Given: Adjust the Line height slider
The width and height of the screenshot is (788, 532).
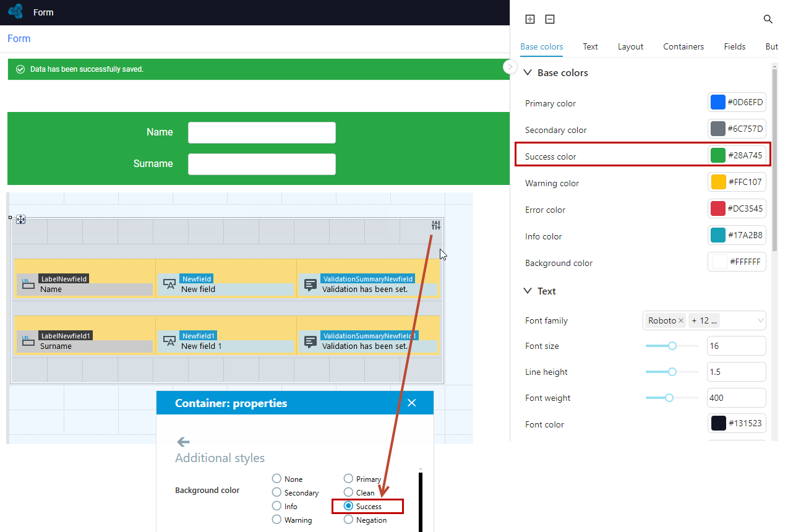Looking at the screenshot, I should (x=672, y=372).
